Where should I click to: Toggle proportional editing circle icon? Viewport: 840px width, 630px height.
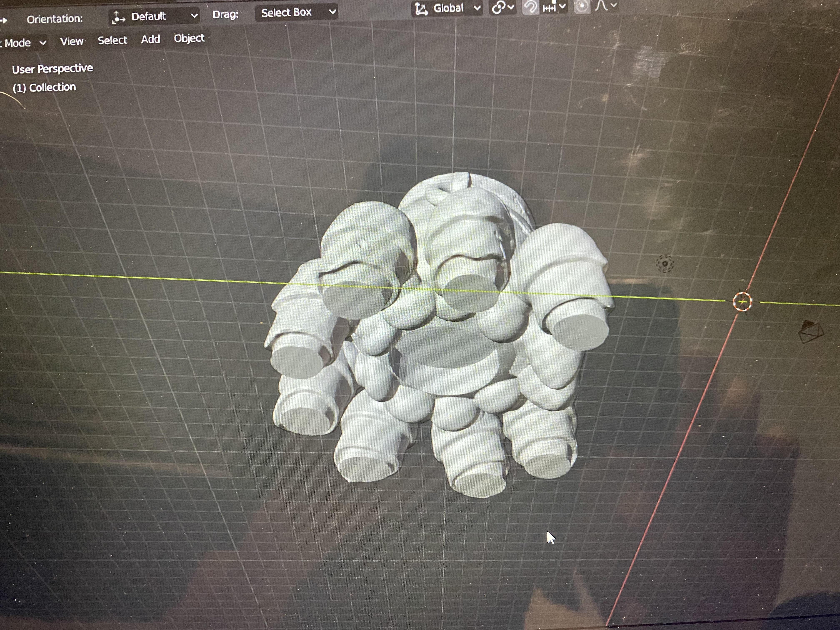pos(581,6)
